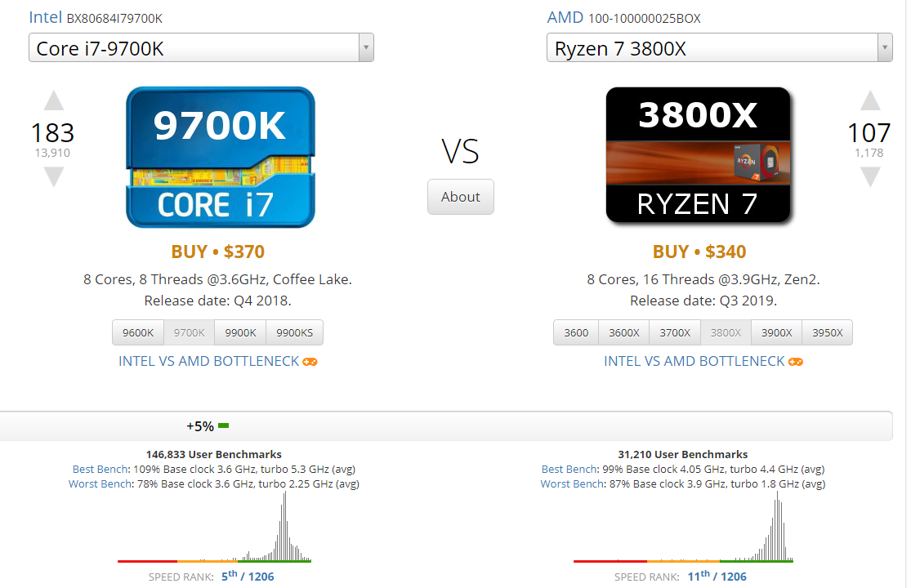Open Intel vs AMD Bottleneck link under 9700K
The width and height of the screenshot is (911, 588).
click(208, 361)
